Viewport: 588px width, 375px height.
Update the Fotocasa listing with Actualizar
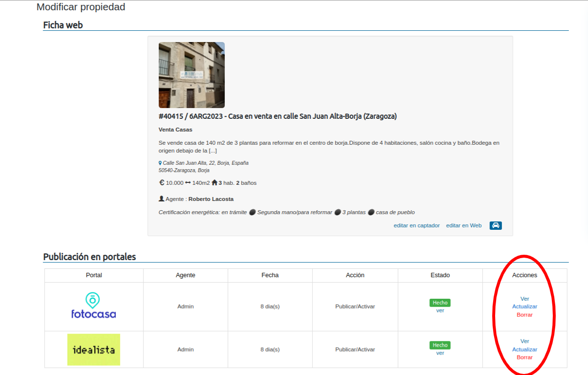524,307
